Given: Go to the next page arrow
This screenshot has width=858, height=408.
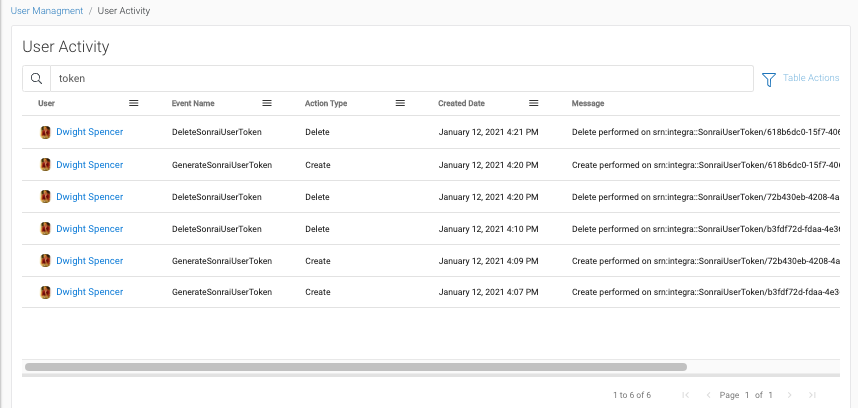Looking at the screenshot, I should [788, 395].
